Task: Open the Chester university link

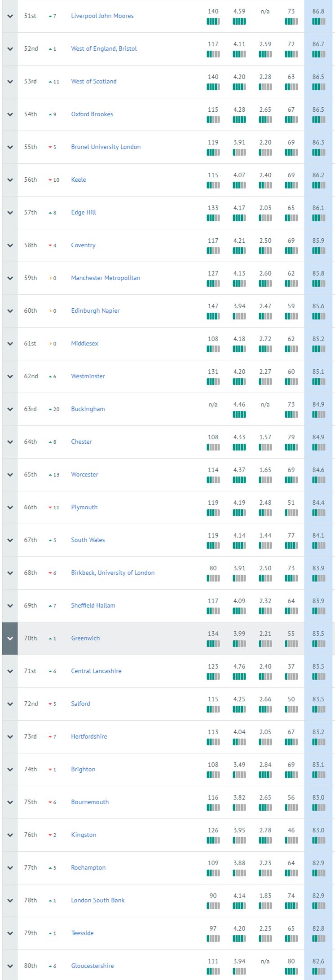Action: 81,442
